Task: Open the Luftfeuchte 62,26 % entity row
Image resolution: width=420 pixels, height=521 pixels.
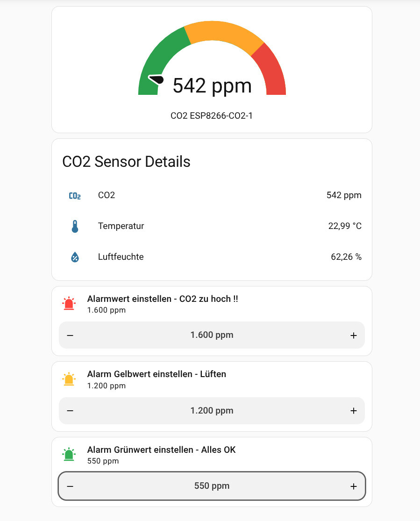Action: [212, 257]
